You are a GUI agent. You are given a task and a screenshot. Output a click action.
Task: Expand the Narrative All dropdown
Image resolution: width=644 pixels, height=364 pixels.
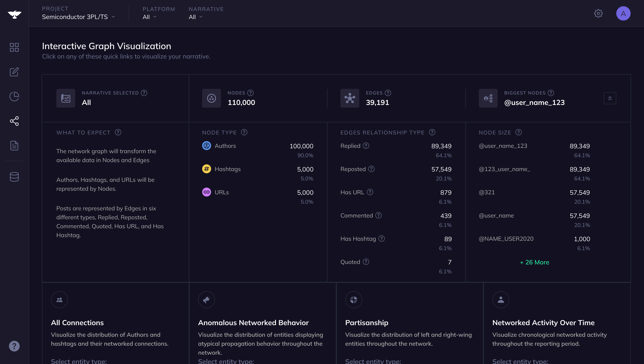coord(195,17)
